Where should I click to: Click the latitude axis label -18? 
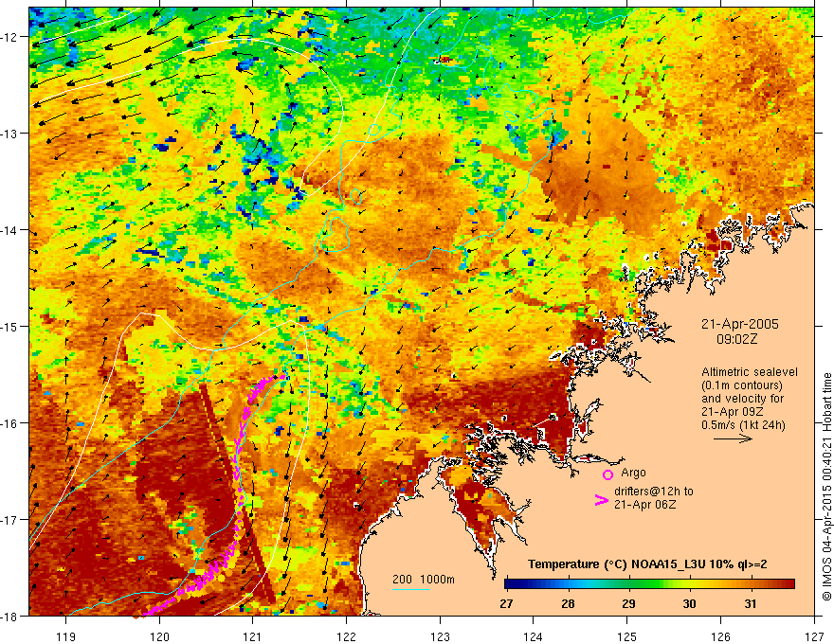point(10,616)
